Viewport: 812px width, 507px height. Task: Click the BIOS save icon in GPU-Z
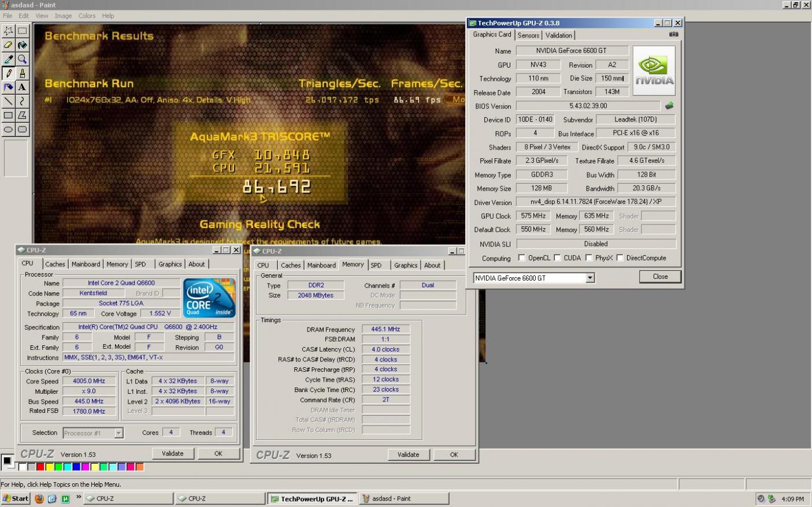(669, 106)
